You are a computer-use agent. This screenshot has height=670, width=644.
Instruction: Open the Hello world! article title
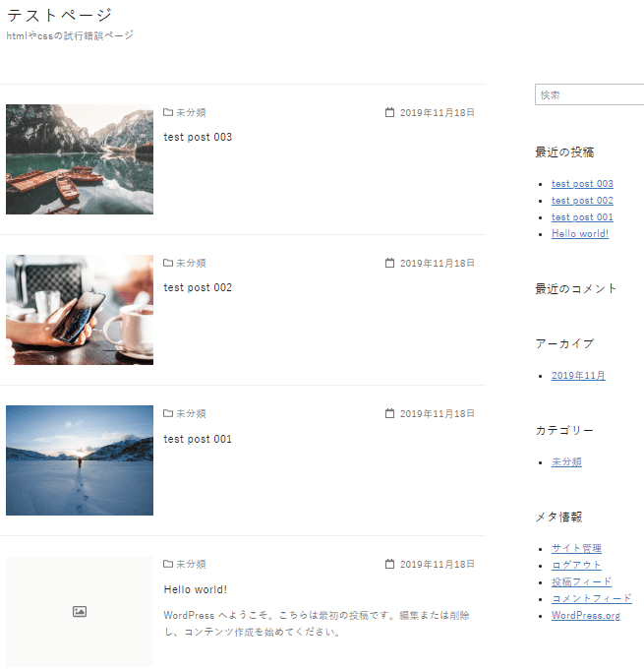tap(195, 589)
